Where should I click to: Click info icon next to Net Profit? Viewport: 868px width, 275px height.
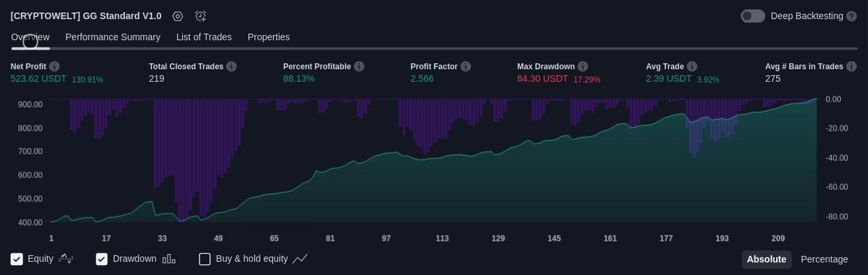[54, 67]
